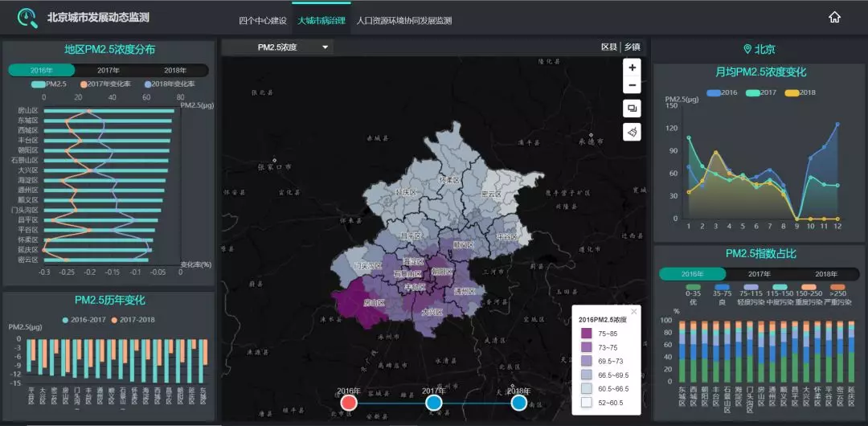Switch map granularity to 乡镇

click(x=633, y=47)
